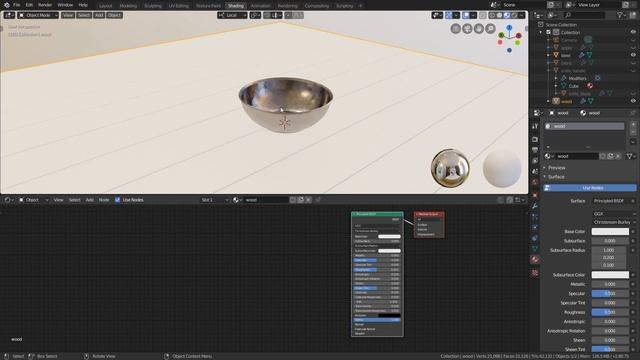This screenshot has width=640, height=360.
Task: Click the metal bowl in the viewport
Action: point(285,104)
